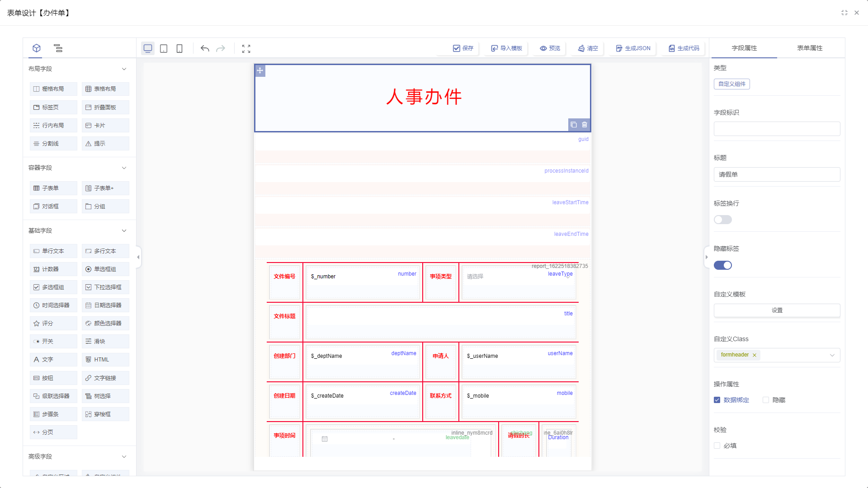868x488 pixels.
Task: Switch to the 表单属性 tab
Action: (810, 48)
